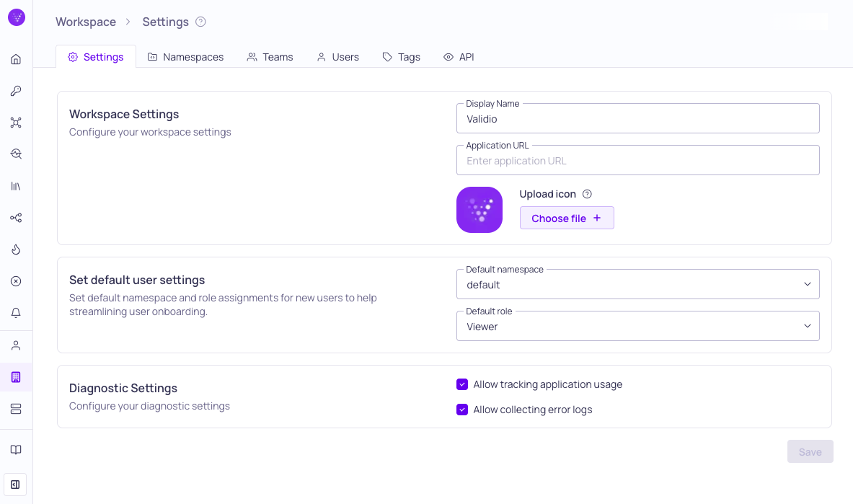The height and width of the screenshot is (504, 853).
Task: Switch to the Settings tab
Action: click(x=96, y=57)
